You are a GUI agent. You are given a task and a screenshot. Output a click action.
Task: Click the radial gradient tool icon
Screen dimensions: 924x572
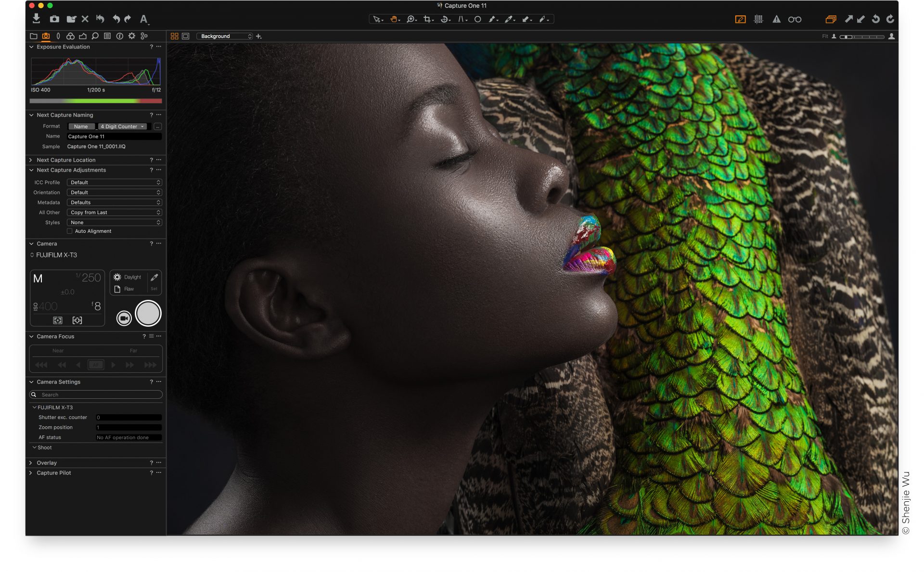(477, 19)
